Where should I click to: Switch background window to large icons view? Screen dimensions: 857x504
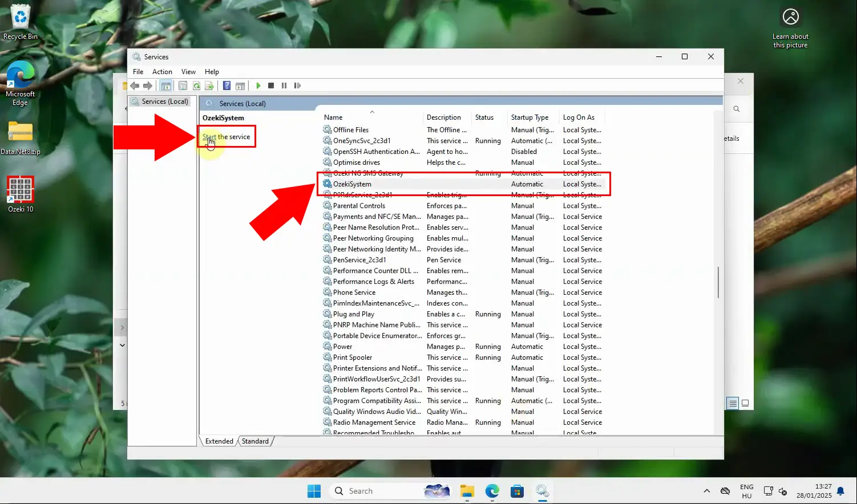(x=745, y=403)
